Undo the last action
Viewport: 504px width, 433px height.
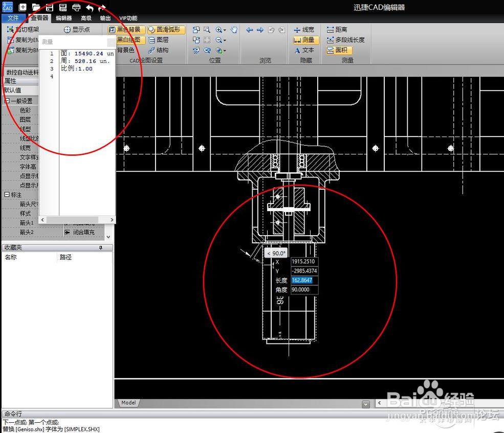(90, 7)
